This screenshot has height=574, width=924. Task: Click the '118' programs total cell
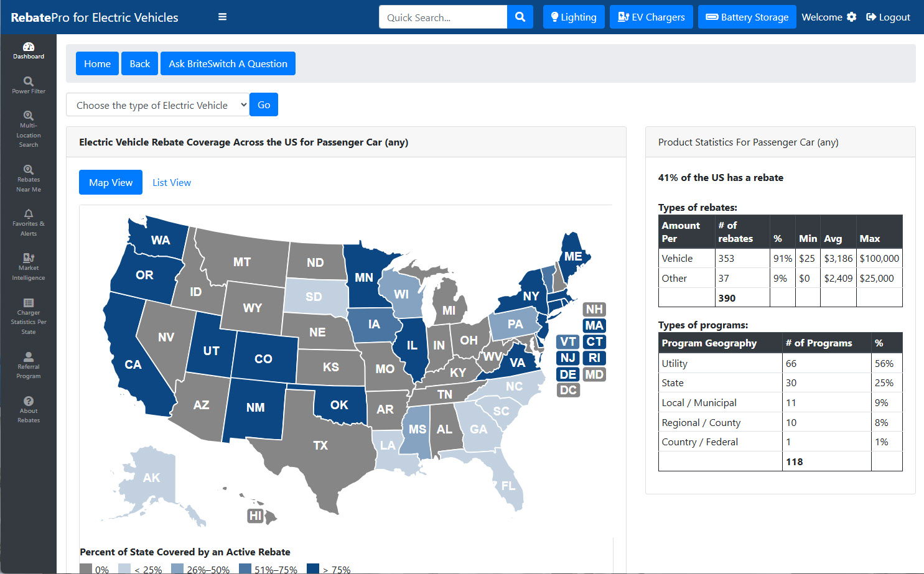coord(826,461)
